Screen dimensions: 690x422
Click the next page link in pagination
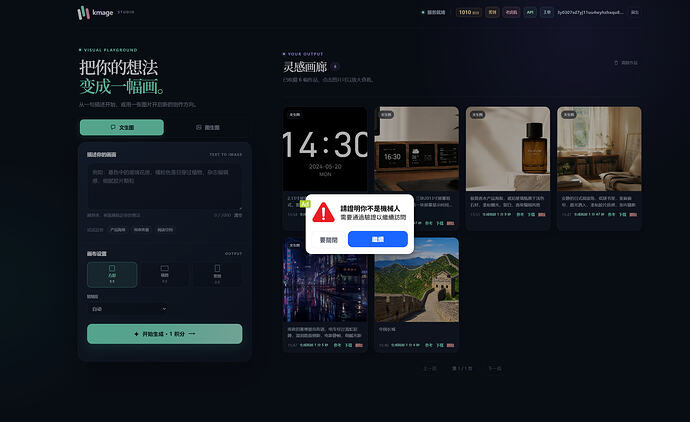pyautogui.click(x=495, y=368)
